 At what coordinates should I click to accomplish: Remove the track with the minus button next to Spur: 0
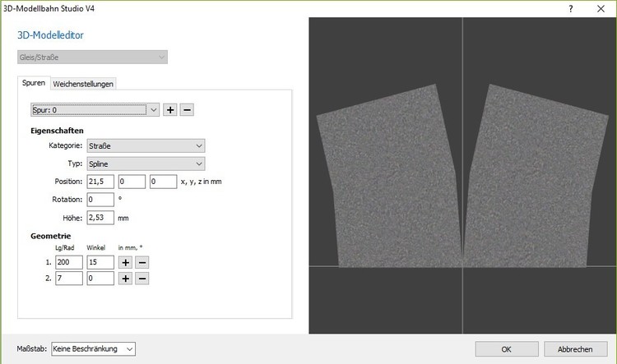pos(187,109)
